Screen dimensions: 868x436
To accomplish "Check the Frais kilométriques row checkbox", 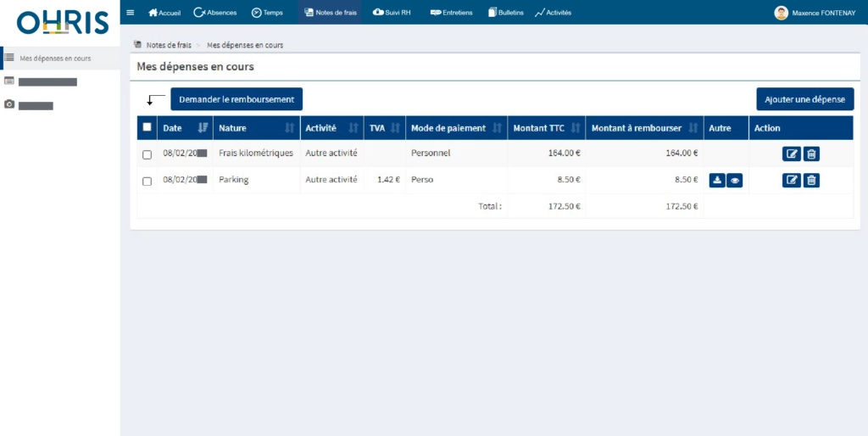I will pyautogui.click(x=147, y=154).
